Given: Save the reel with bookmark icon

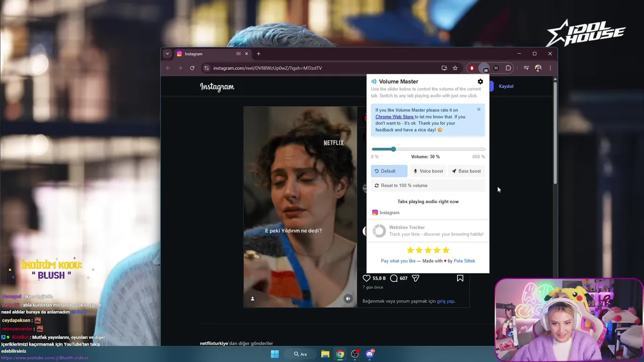Looking at the screenshot, I should click(460, 278).
